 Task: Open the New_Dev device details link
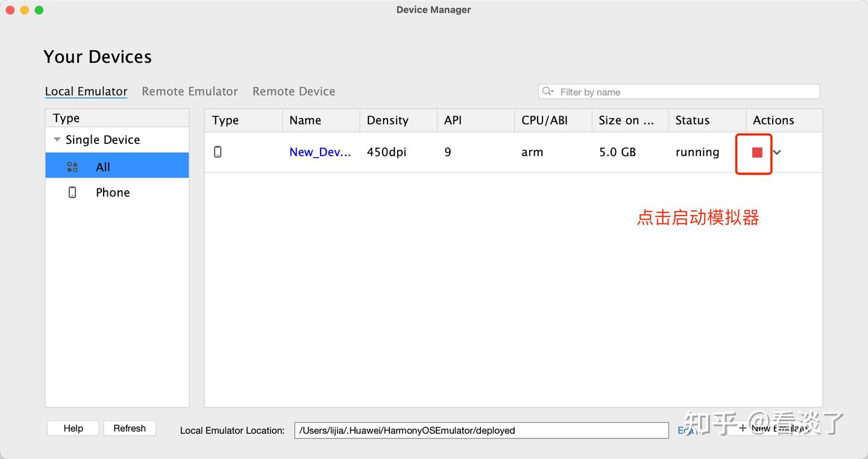coord(319,152)
